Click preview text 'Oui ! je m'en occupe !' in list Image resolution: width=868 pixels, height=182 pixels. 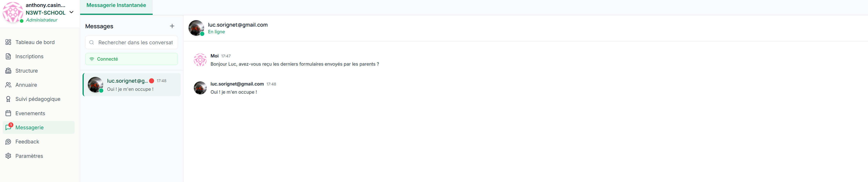tap(130, 89)
